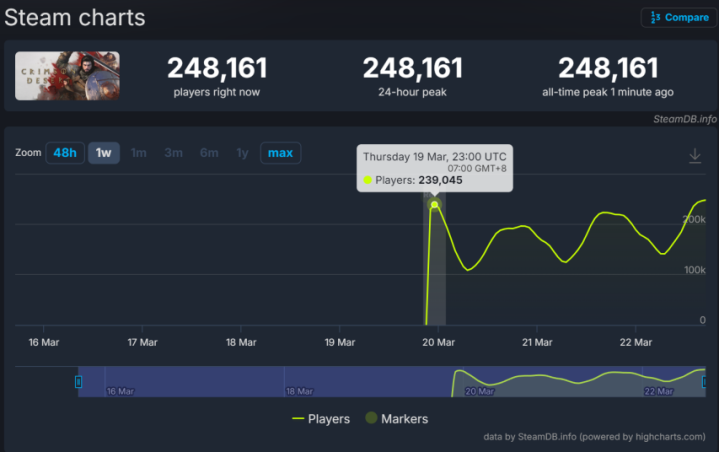Click the 100k y-axis label
Viewport: 719px width, 452px height.
(x=695, y=270)
